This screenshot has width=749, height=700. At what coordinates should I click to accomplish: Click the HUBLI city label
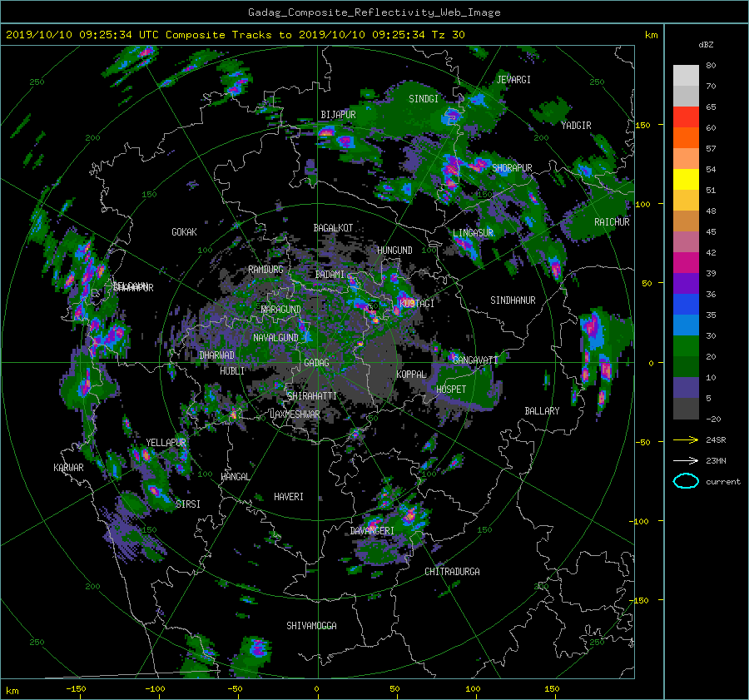click(x=232, y=371)
